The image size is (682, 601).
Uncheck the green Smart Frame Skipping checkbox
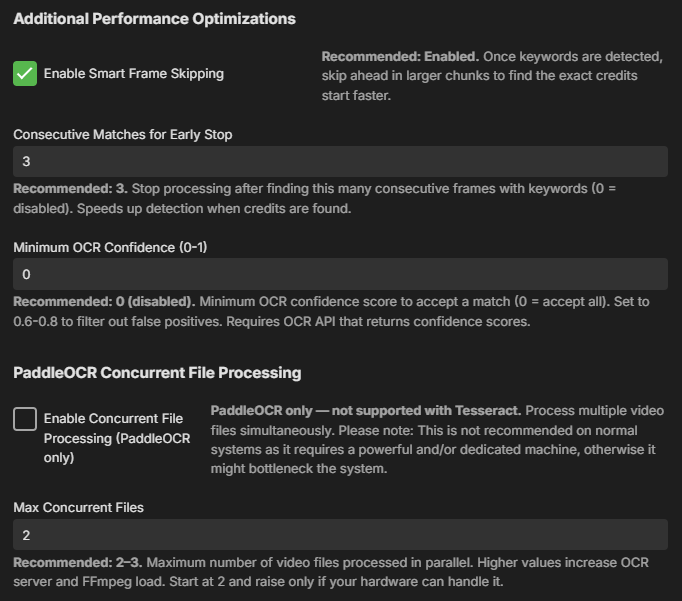(x=25, y=73)
